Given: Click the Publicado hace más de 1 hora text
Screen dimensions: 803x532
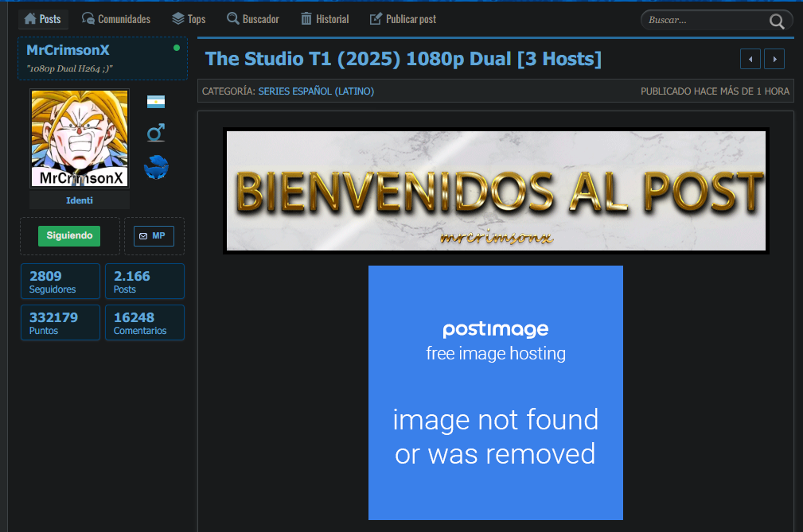Looking at the screenshot, I should click(x=715, y=91).
